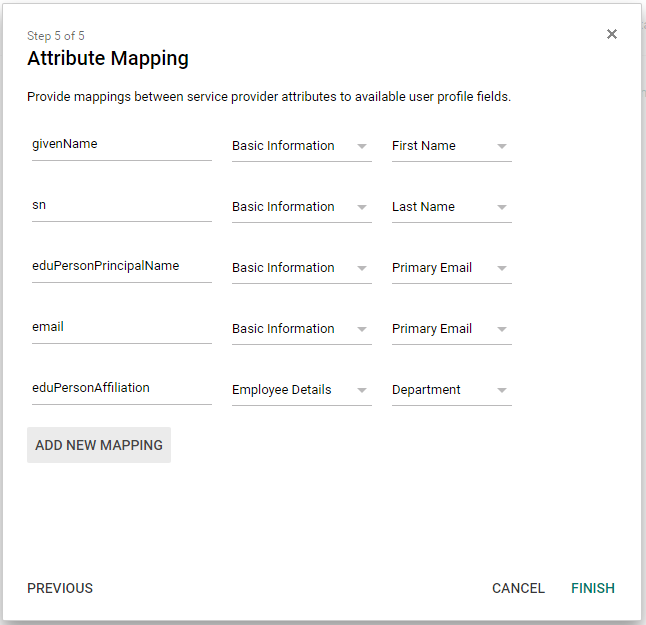646x625 pixels.
Task: Edit the eduPersonAffiliation attribute field
Action: click(121, 388)
